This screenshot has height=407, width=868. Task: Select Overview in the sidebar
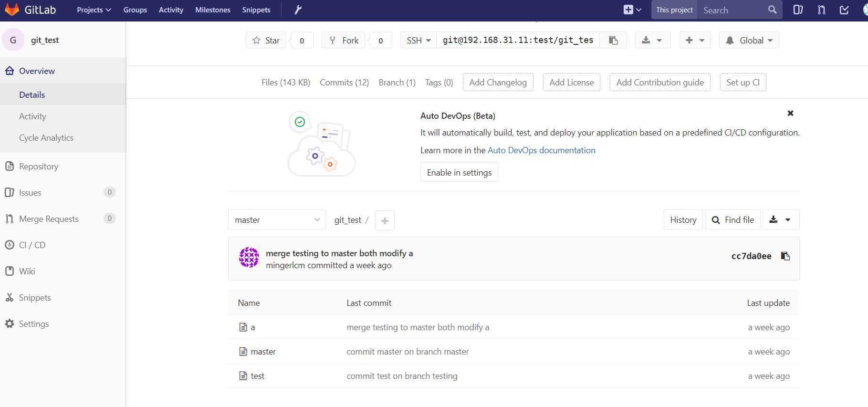coord(63,71)
